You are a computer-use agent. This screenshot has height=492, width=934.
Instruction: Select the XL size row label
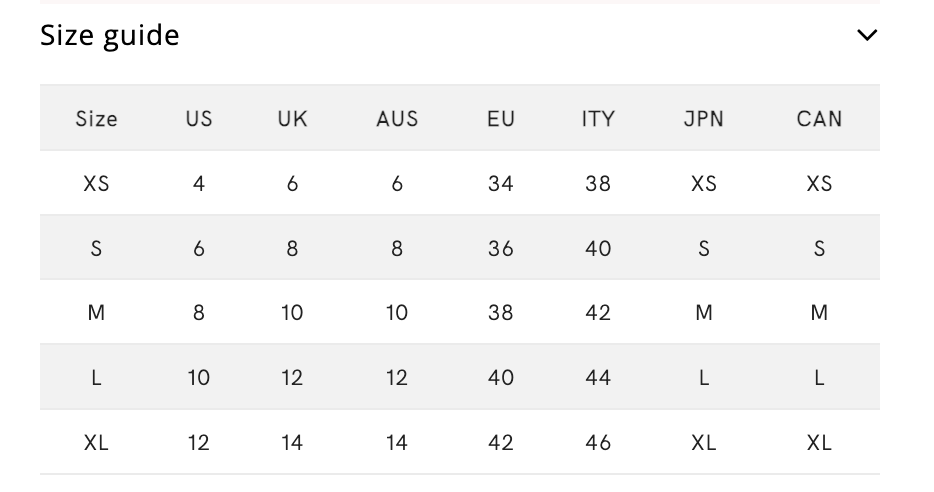97,442
